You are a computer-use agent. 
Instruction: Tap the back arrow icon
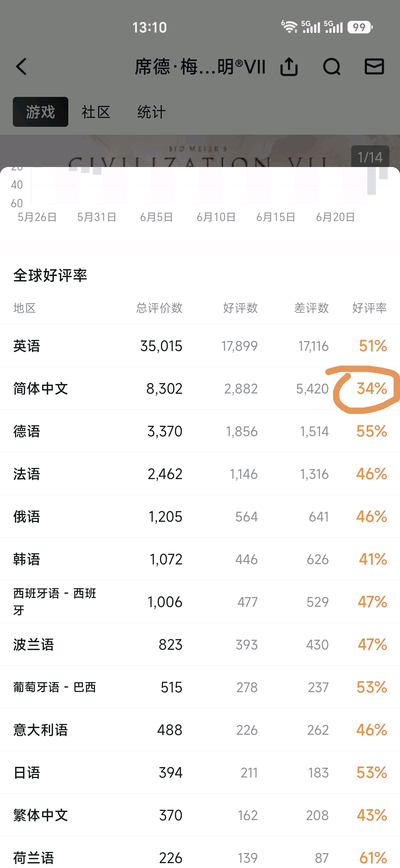[21, 66]
